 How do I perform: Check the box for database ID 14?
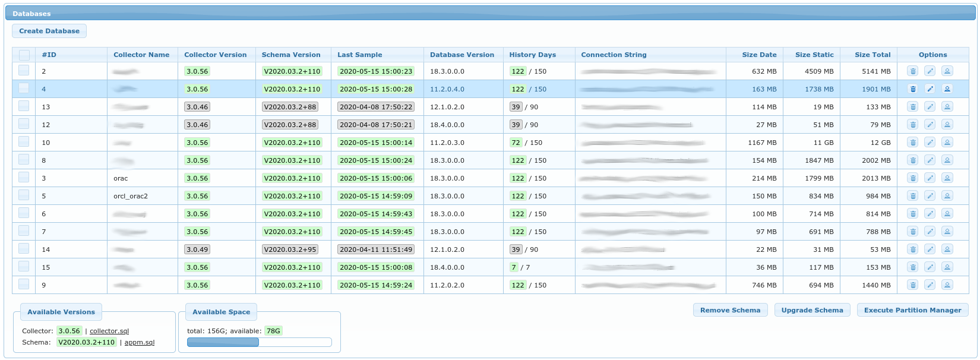click(x=24, y=248)
